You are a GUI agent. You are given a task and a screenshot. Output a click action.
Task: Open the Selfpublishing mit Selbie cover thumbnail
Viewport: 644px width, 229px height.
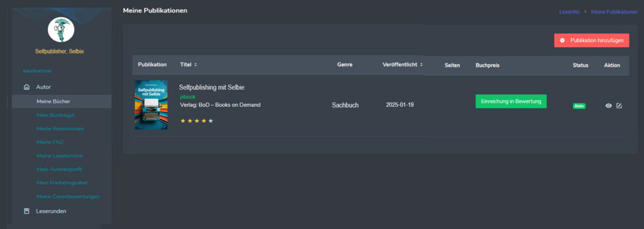pyautogui.click(x=151, y=105)
